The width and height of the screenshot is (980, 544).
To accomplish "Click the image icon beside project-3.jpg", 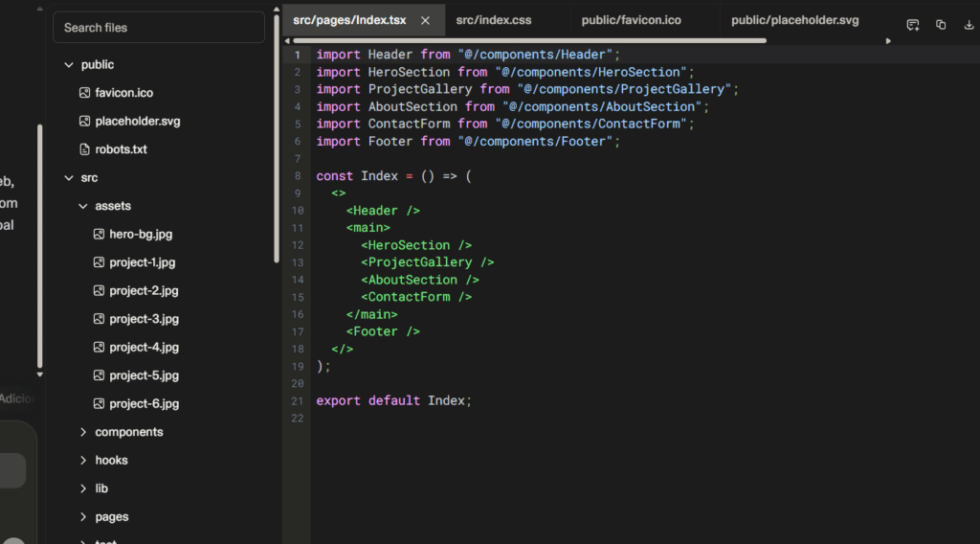I will (99, 319).
